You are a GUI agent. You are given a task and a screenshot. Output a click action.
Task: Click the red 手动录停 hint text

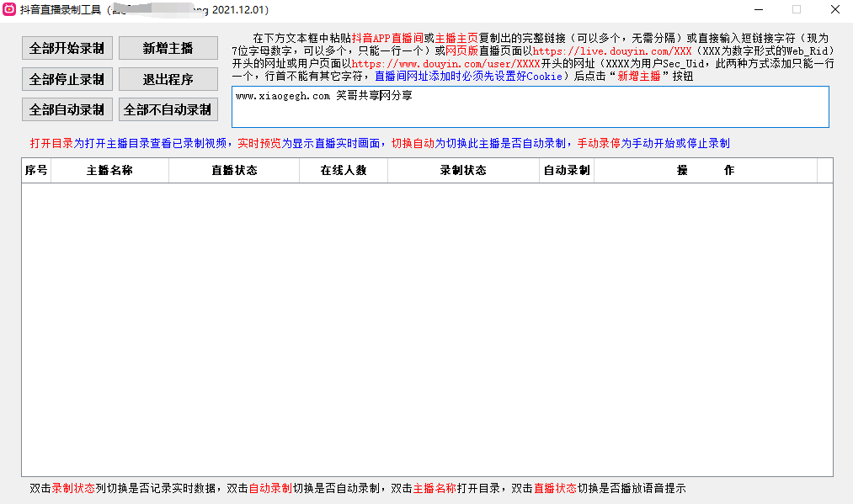click(x=599, y=144)
